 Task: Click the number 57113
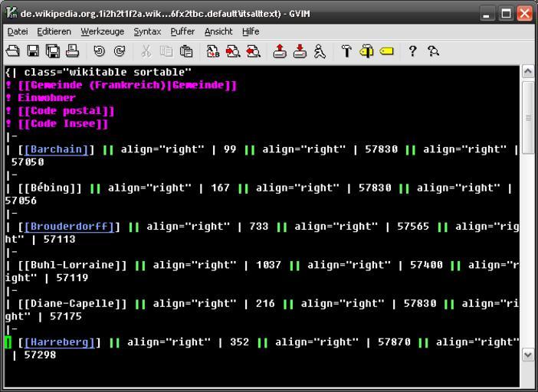coord(60,239)
